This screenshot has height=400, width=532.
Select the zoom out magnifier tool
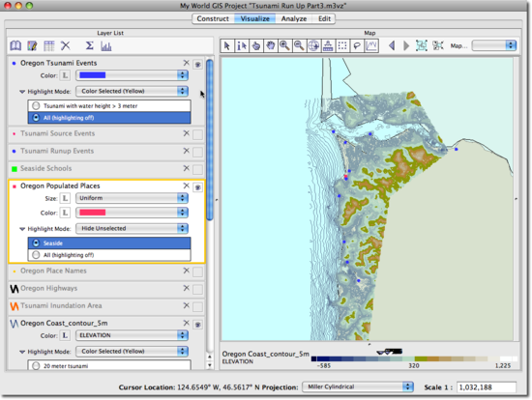299,45
